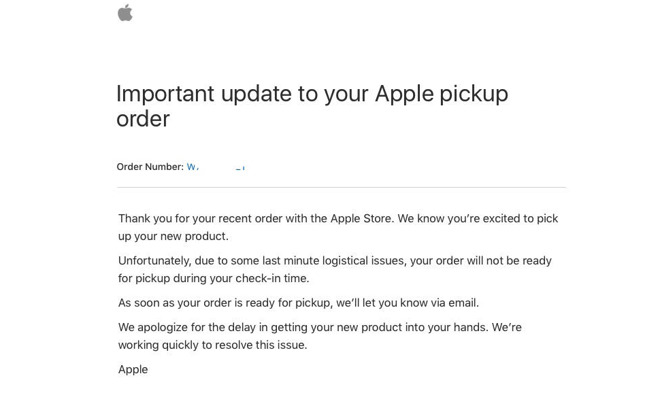
Task: Click the "via email" phrase
Action: [x=455, y=303]
